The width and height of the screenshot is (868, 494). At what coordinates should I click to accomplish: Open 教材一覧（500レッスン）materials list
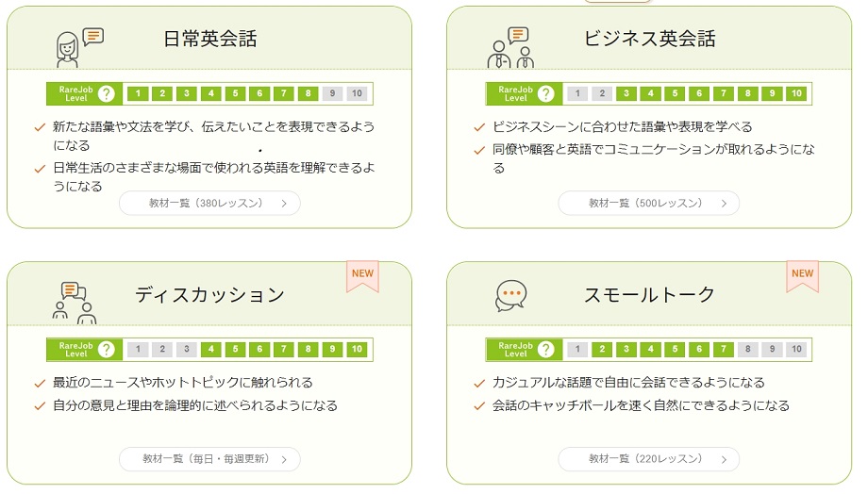[x=648, y=203]
